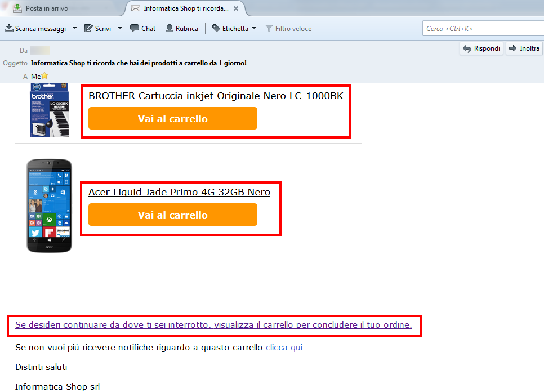This screenshot has height=392, width=544.
Task: Toggle the Filtro veloce quick filter
Action: pyautogui.click(x=288, y=29)
